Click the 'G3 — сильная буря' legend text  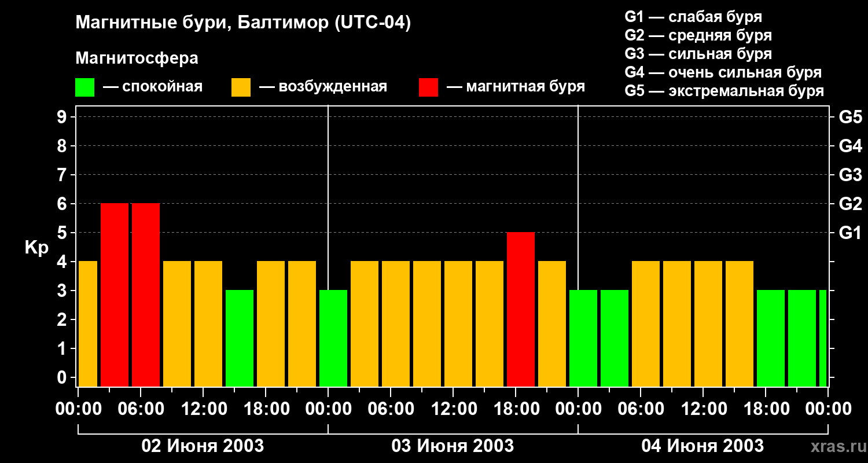point(698,54)
